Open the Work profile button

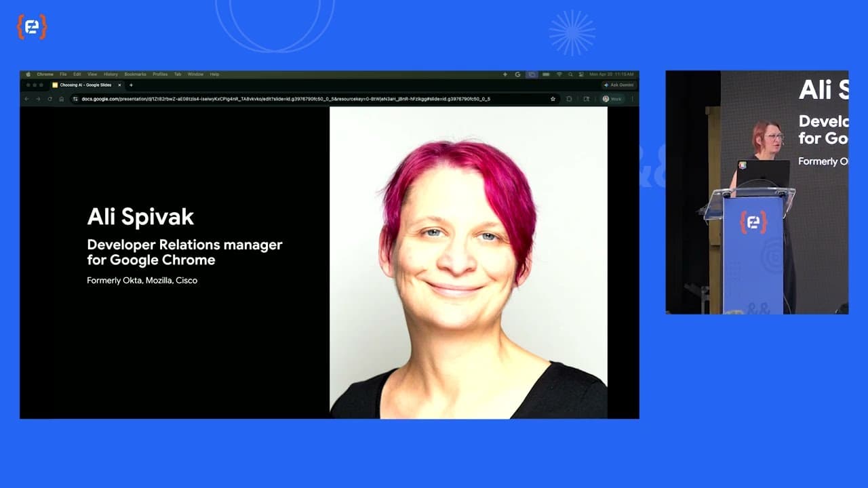point(612,99)
